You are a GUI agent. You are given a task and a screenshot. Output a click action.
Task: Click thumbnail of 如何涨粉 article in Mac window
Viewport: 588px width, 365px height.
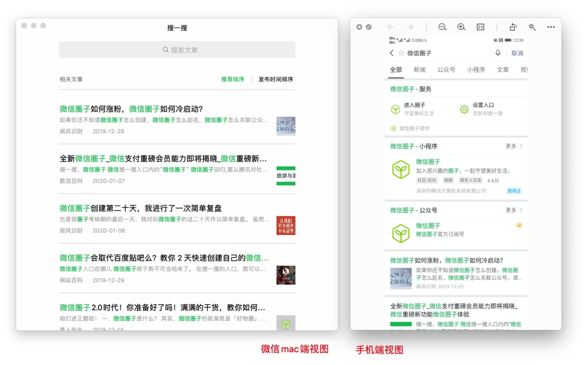[286, 126]
